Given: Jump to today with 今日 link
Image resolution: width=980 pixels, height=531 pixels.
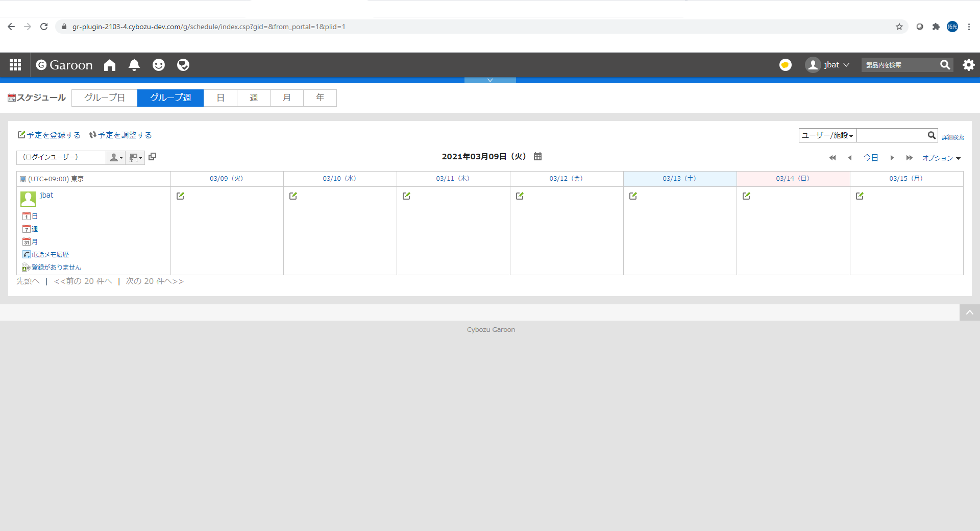Looking at the screenshot, I should click(x=871, y=158).
